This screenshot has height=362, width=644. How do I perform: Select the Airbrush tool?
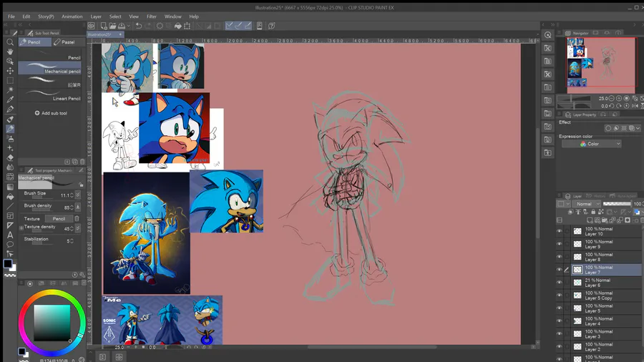click(x=10, y=138)
